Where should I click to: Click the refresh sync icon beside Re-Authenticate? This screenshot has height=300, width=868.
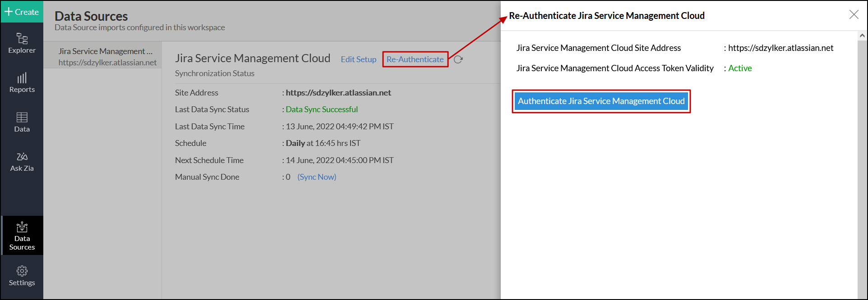pyautogui.click(x=458, y=59)
